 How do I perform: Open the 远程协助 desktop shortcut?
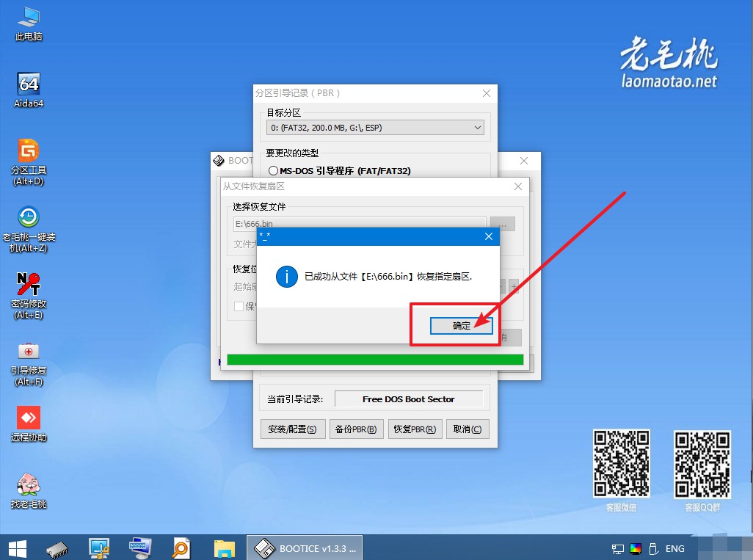(x=29, y=423)
